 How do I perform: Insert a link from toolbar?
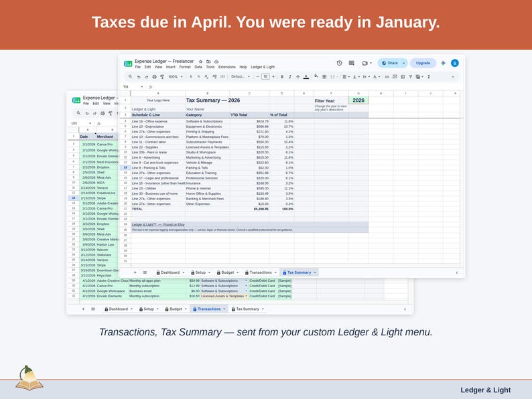click(x=387, y=77)
